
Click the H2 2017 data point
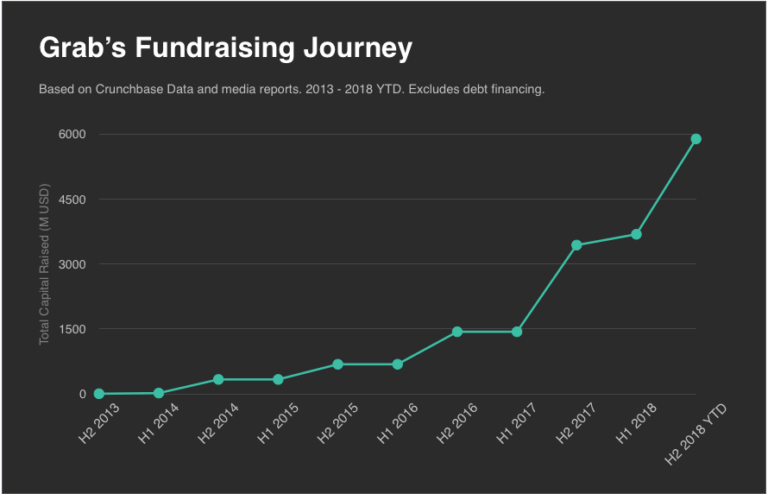[x=577, y=245]
